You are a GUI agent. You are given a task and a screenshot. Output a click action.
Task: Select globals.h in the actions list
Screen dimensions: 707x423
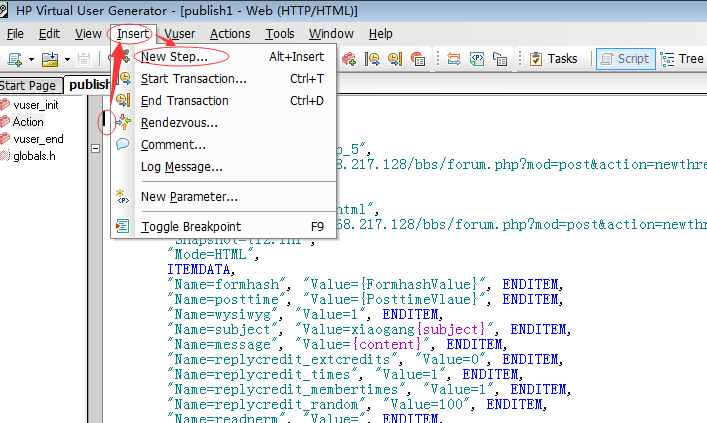34,156
